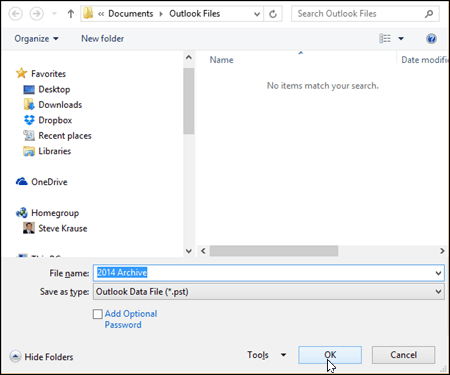450x375 pixels.
Task: Open the view options dropdown arrow
Action: coord(401,39)
